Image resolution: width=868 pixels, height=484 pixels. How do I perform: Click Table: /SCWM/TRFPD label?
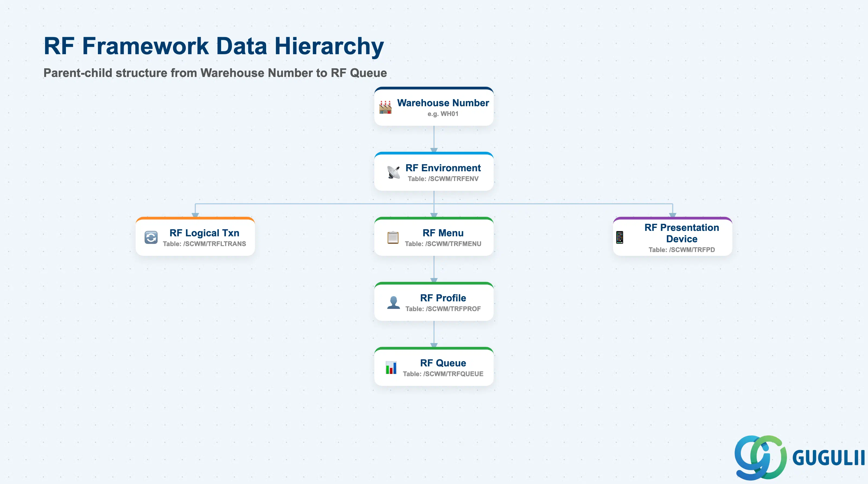(x=681, y=250)
